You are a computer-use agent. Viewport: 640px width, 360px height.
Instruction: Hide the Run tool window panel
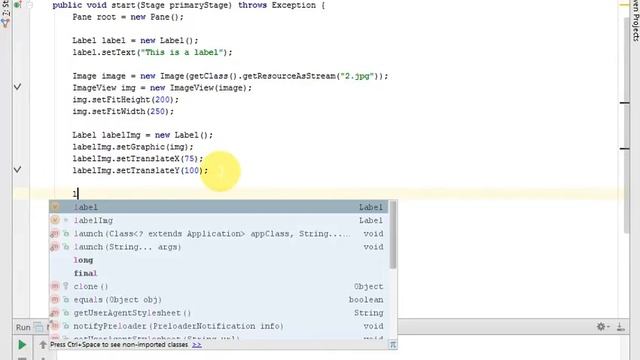pyautogui.click(x=621, y=327)
